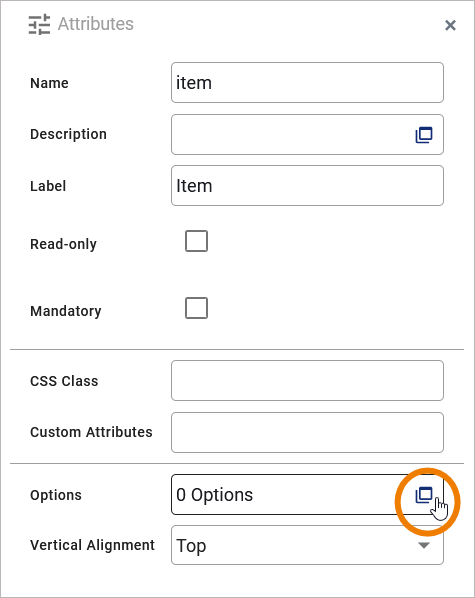
Task: Click the CSS Class input box
Action: pos(308,381)
